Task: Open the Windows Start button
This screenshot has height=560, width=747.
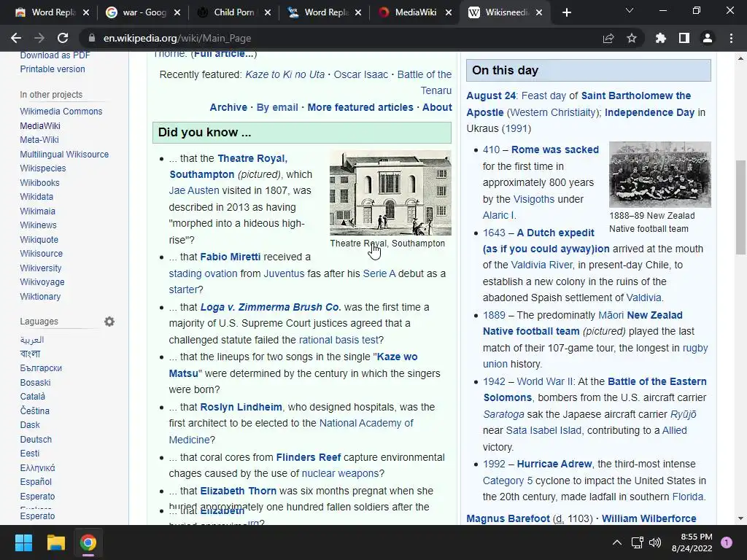Action: pos(23,542)
